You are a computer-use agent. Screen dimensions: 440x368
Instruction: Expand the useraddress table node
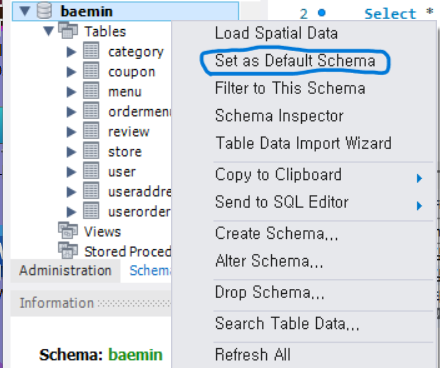coord(71,192)
